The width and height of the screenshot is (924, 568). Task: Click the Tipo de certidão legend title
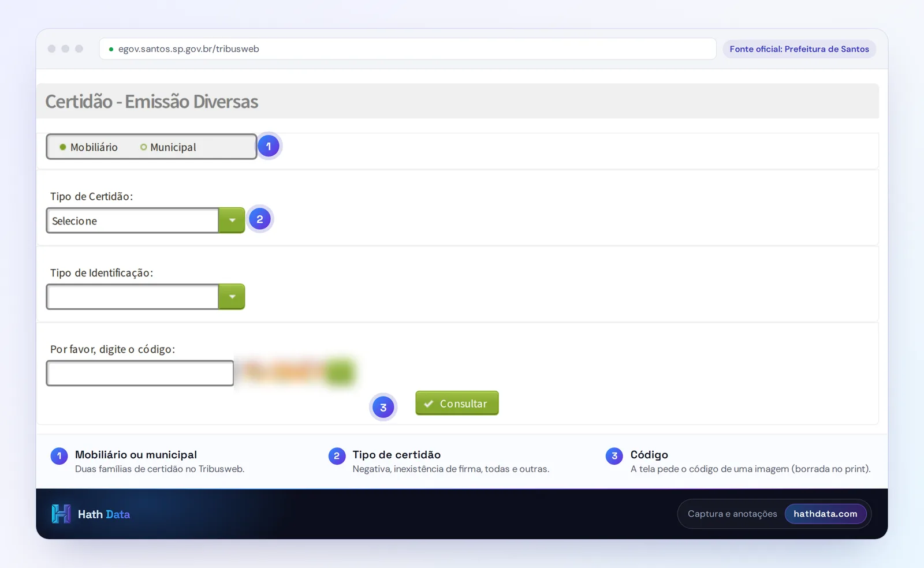click(397, 455)
